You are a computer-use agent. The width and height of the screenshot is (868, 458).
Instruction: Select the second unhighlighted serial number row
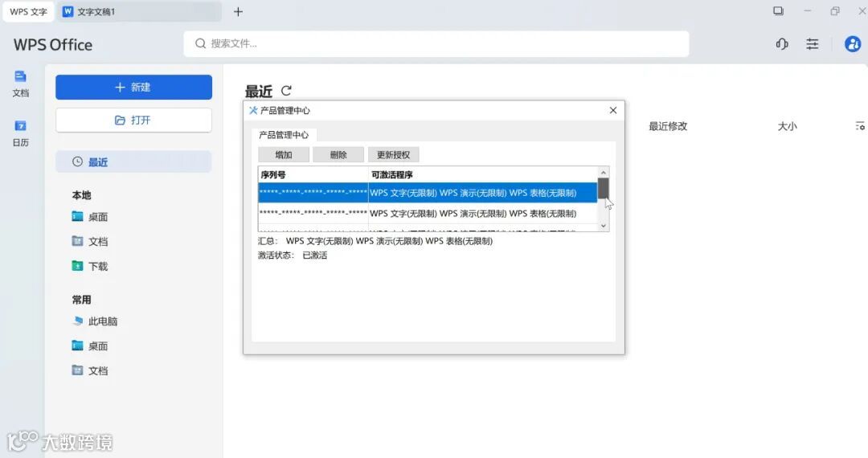[x=428, y=214]
